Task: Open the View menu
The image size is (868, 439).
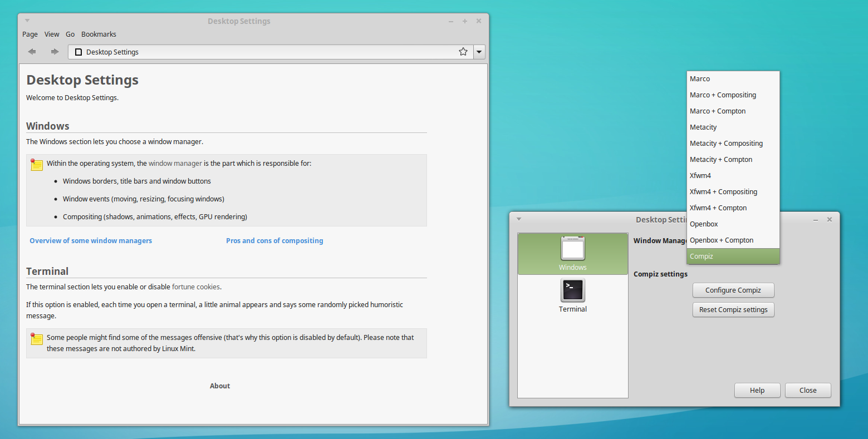Action: pos(52,34)
